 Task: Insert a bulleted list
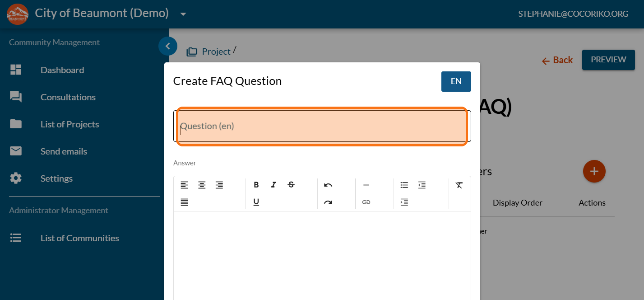click(x=404, y=185)
